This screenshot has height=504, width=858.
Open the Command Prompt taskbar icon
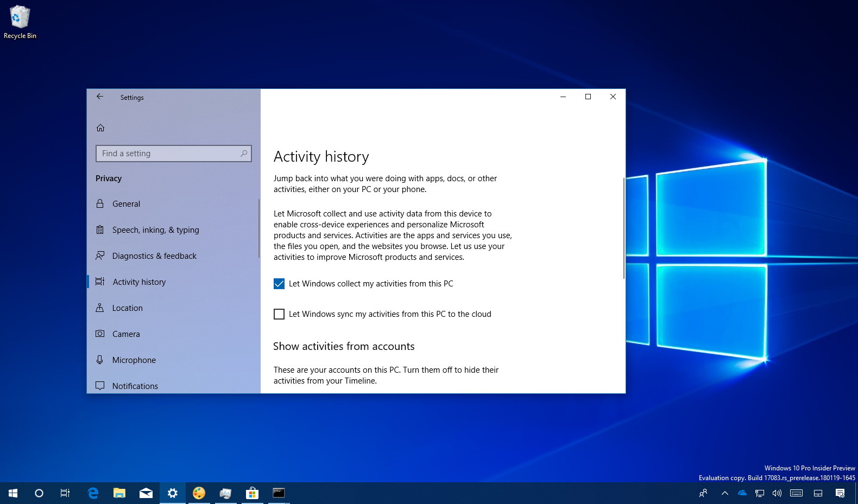[x=279, y=493]
